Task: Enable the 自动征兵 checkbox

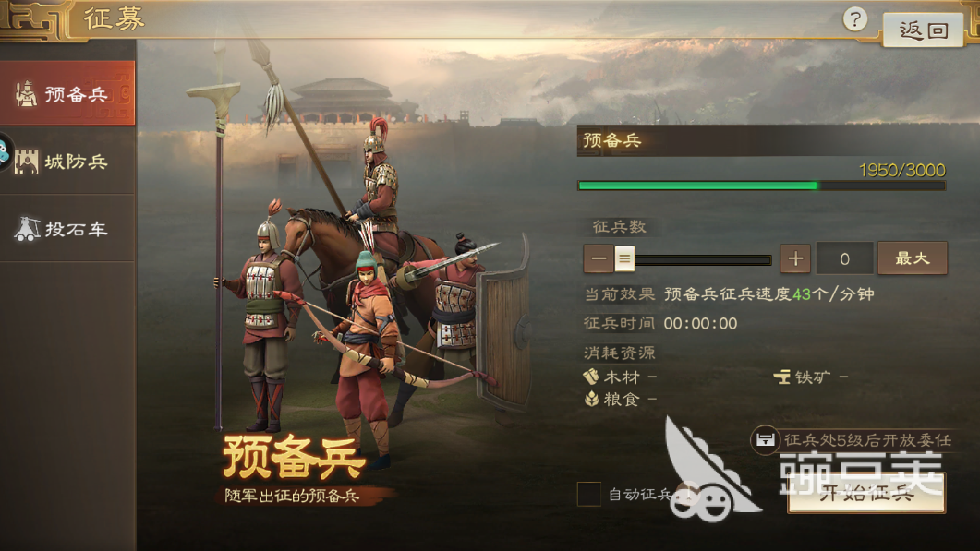Action: (588, 494)
